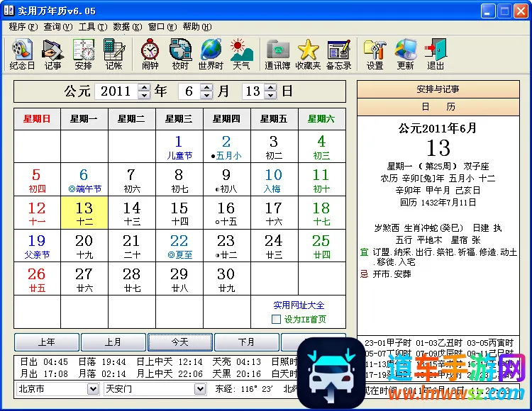The height and width of the screenshot is (411, 532).
Task: Open 设置 settings from toolbar
Action: [x=375, y=54]
